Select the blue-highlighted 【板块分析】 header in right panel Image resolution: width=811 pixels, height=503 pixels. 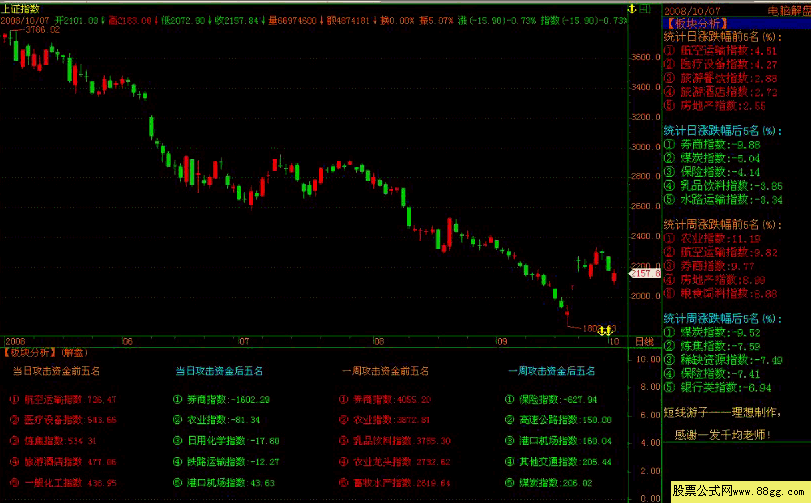tap(697, 23)
